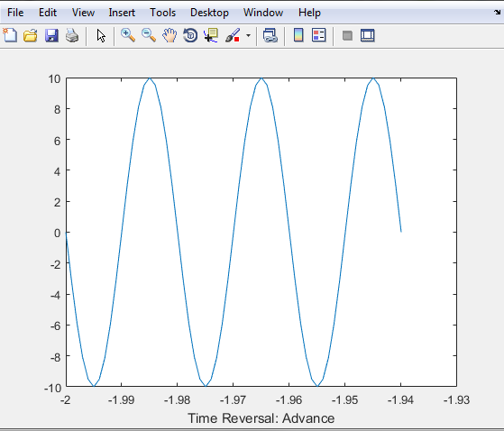Expand the Brush color dropdown arrow
The height and width of the screenshot is (431, 504).
pyautogui.click(x=248, y=36)
